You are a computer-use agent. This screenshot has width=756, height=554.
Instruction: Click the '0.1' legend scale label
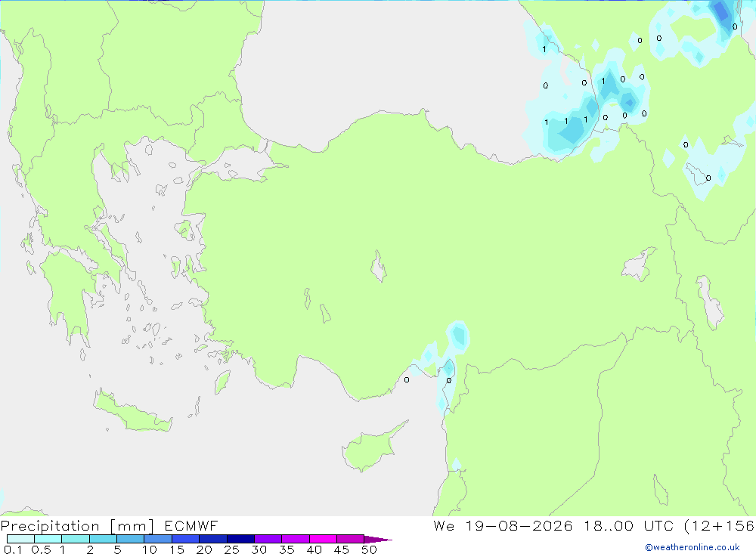13,549
